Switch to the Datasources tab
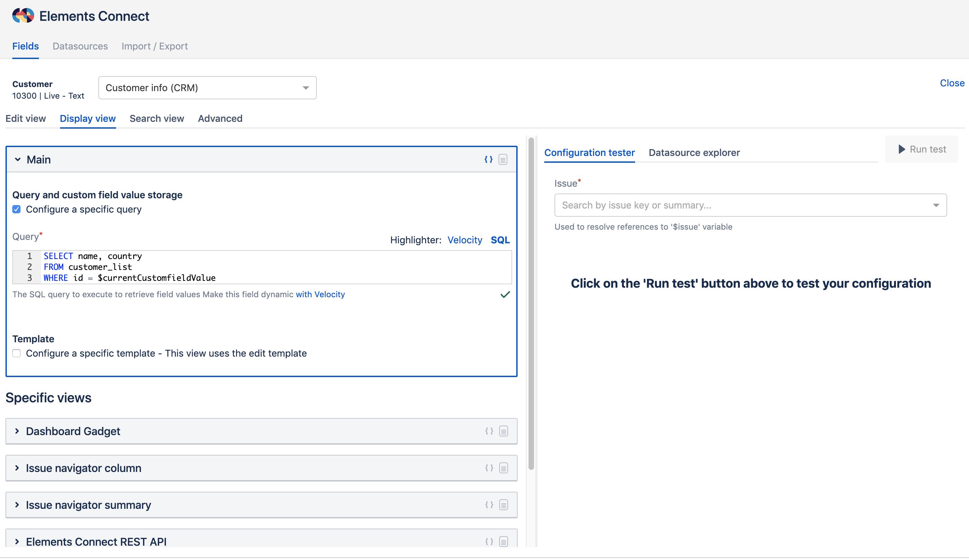969x560 pixels. coord(80,46)
